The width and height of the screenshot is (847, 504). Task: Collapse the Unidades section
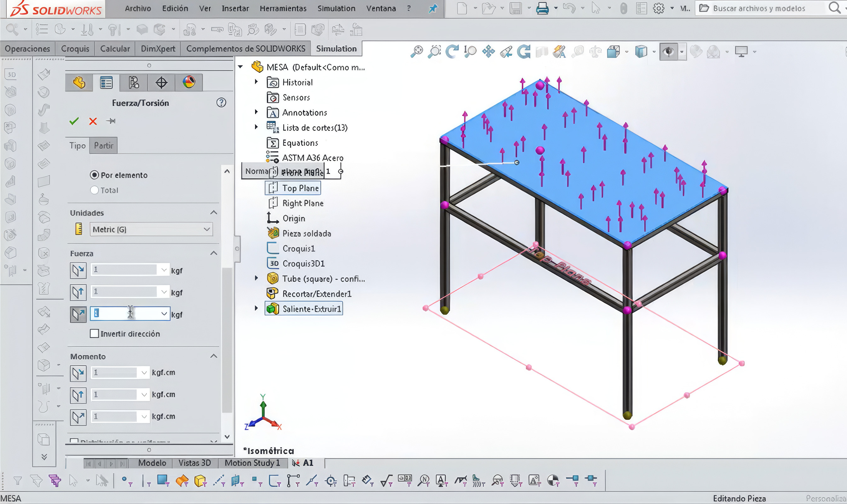tap(213, 213)
